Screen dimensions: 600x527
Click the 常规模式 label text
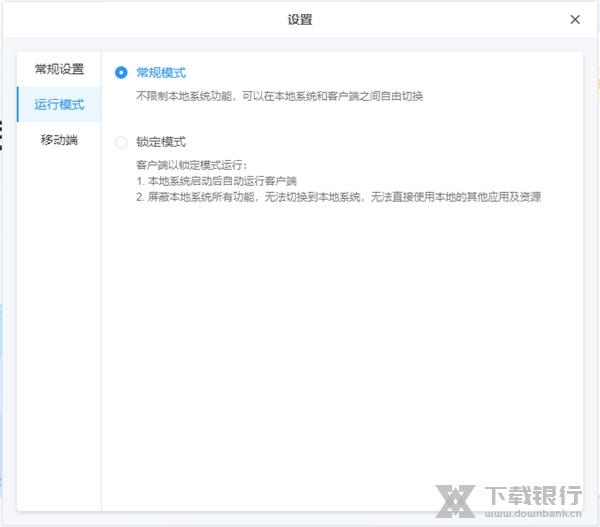tap(161, 73)
